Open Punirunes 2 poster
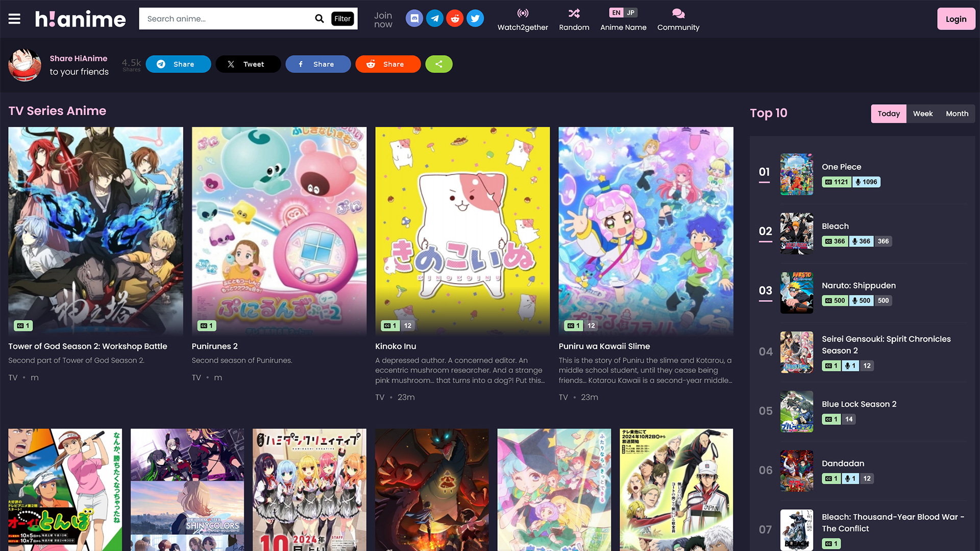Screen dimensions: 980x551 point(279,231)
